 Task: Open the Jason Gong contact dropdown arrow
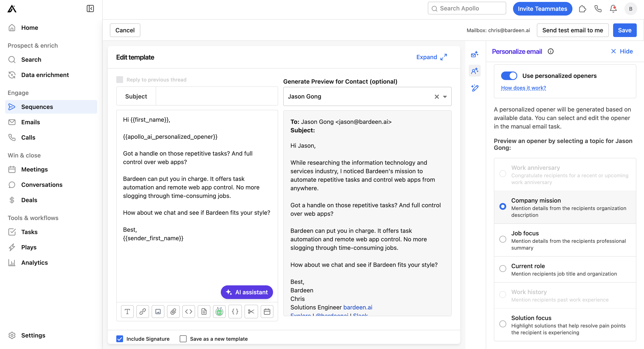point(445,97)
